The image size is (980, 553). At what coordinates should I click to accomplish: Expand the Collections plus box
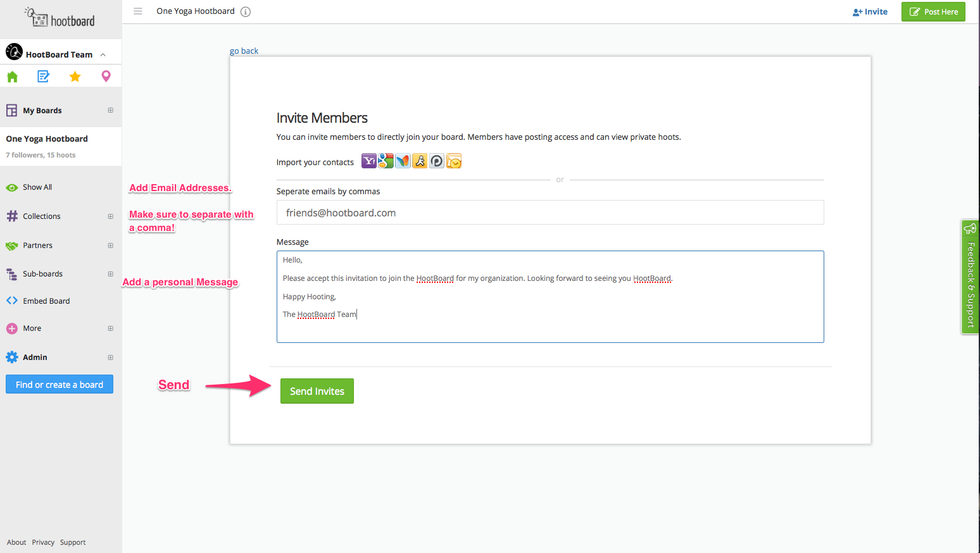(x=110, y=216)
